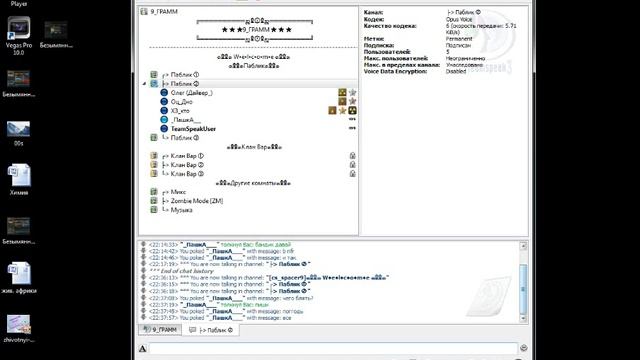Click the star badge beside Оц_Дно
Screen dimensions: 640x360
353,101
